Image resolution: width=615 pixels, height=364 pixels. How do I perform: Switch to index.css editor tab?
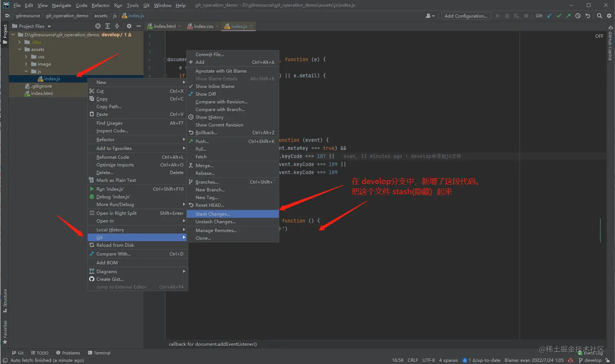(203, 26)
